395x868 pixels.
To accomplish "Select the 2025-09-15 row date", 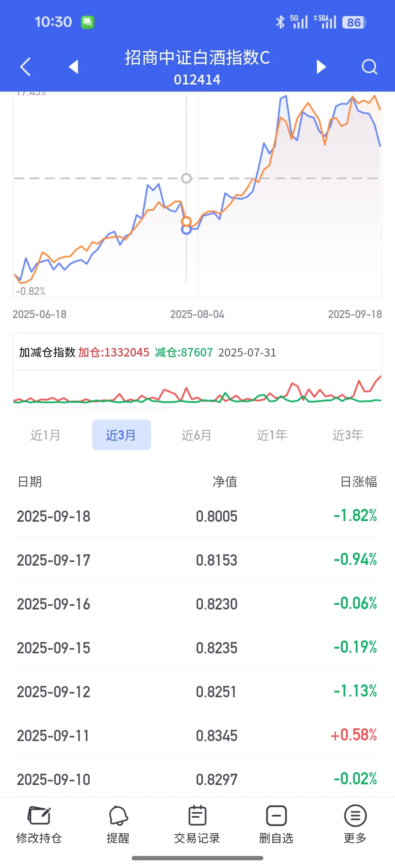I will (54, 648).
